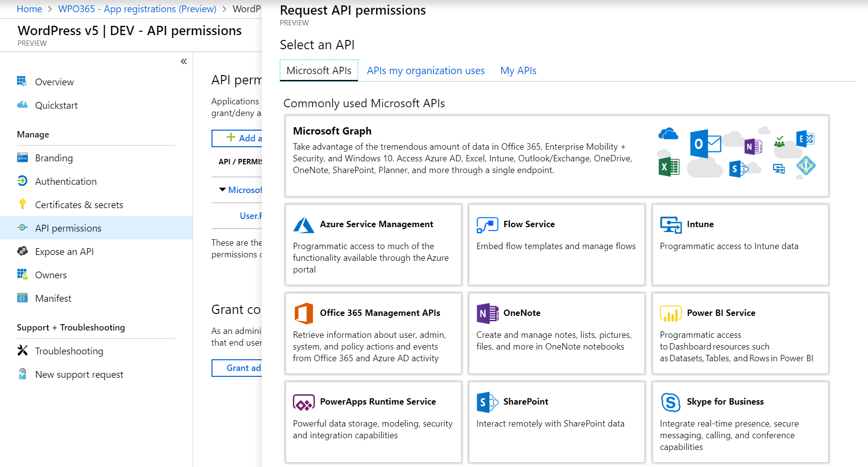Open WPO365 App registrations breadcrumb link
This screenshot has height=467, width=868.
[137, 9]
